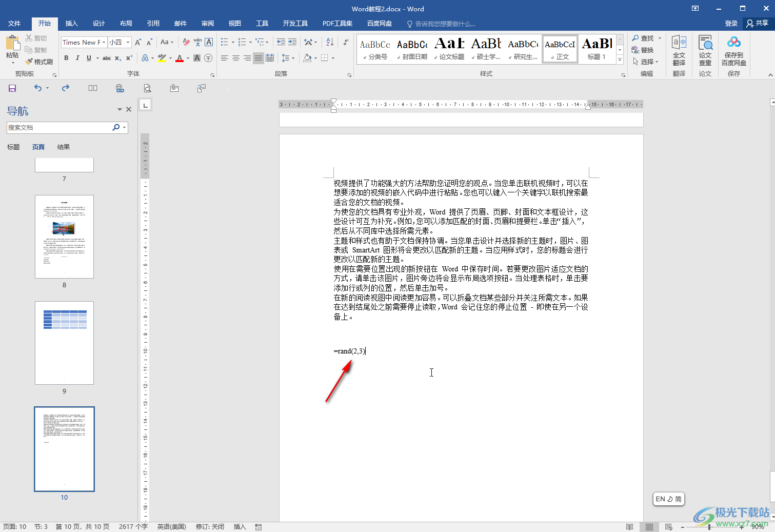The height and width of the screenshot is (532, 775).
Task: Click the Clear Formatting eraser icon
Action: [x=186, y=42]
